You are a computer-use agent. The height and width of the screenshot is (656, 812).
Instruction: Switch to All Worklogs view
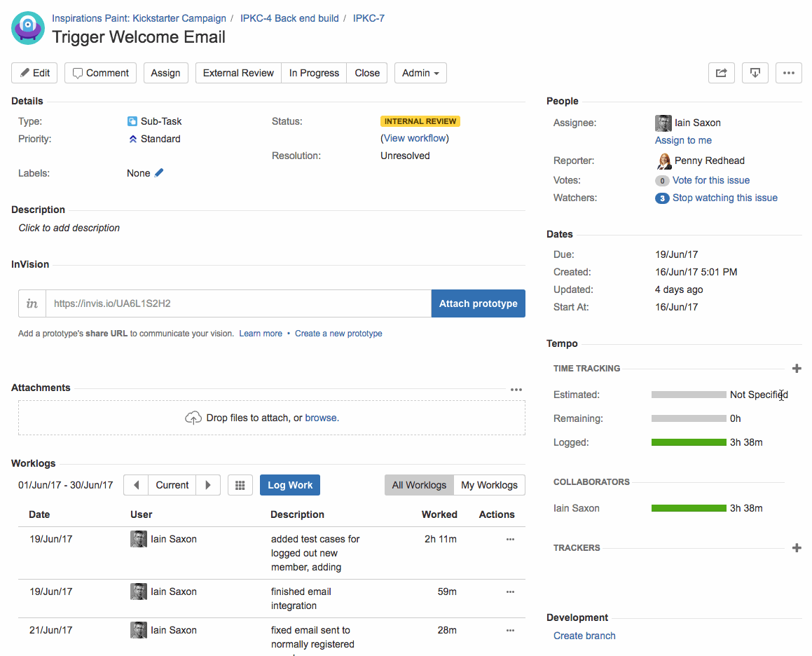[419, 485]
